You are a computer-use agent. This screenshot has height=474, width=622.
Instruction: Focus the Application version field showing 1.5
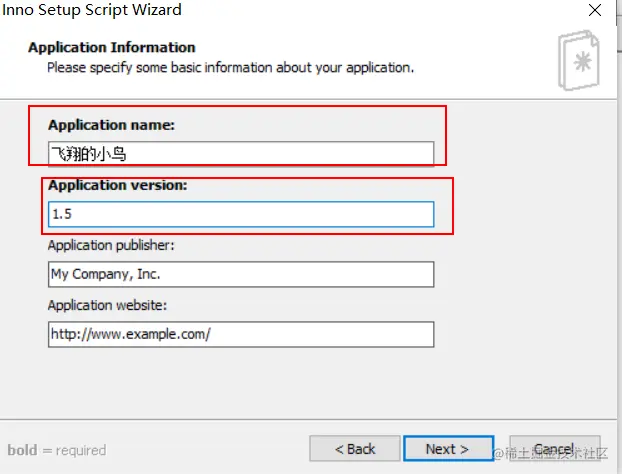click(241, 214)
